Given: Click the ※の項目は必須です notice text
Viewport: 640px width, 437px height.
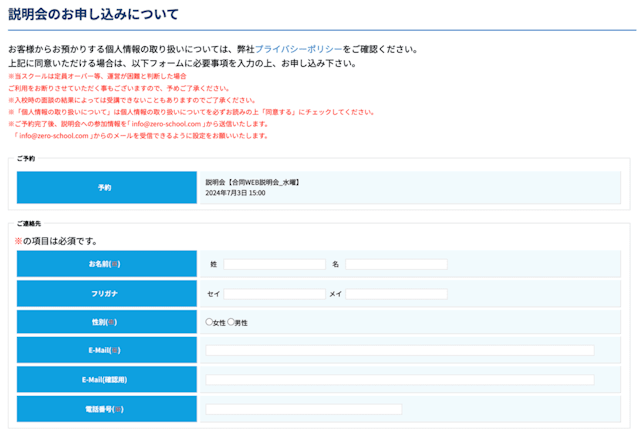Looking at the screenshot, I should coord(56,241).
